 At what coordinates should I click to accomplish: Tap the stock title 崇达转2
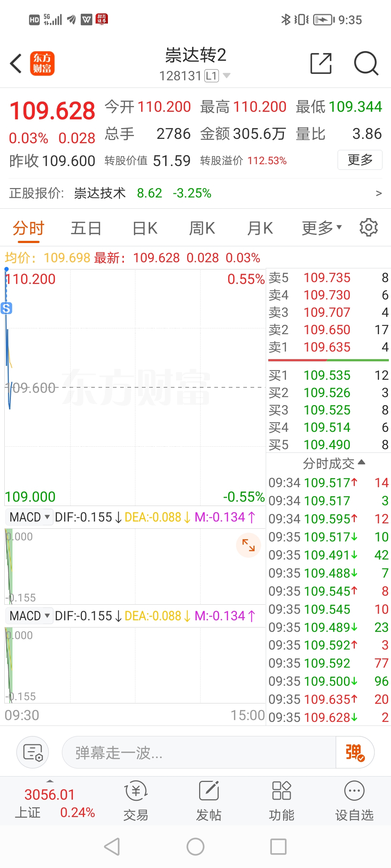195,55
